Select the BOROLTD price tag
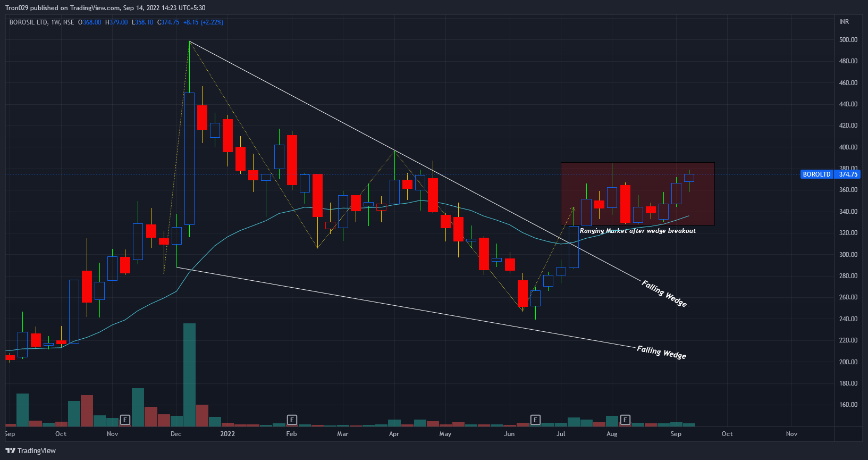Image resolution: width=868 pixels, height=460 pixels. (816, 174)
